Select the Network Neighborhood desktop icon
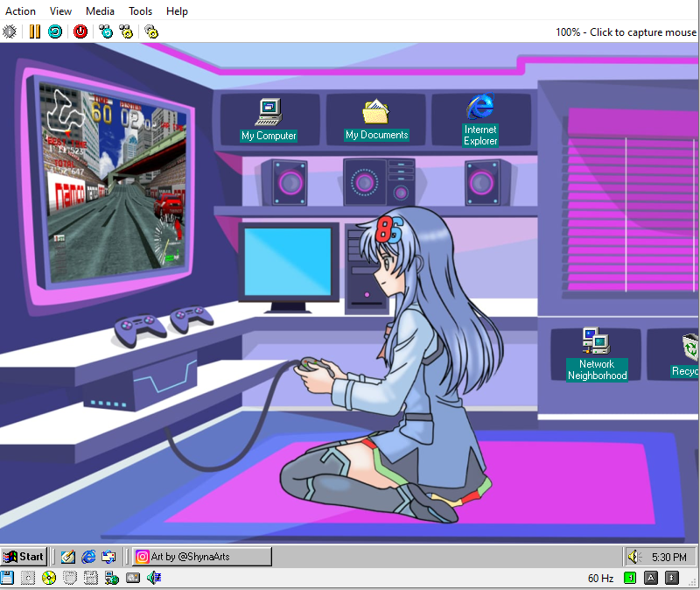This screenshot has width=700, height=590. point(597,355)
